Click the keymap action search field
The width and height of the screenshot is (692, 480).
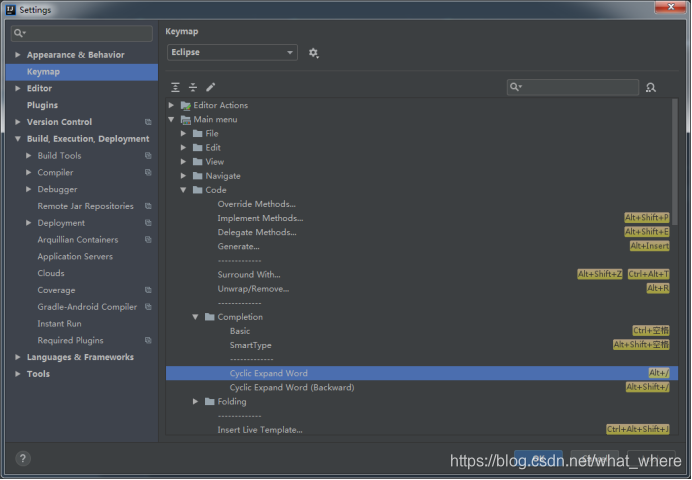coord(573,87)
